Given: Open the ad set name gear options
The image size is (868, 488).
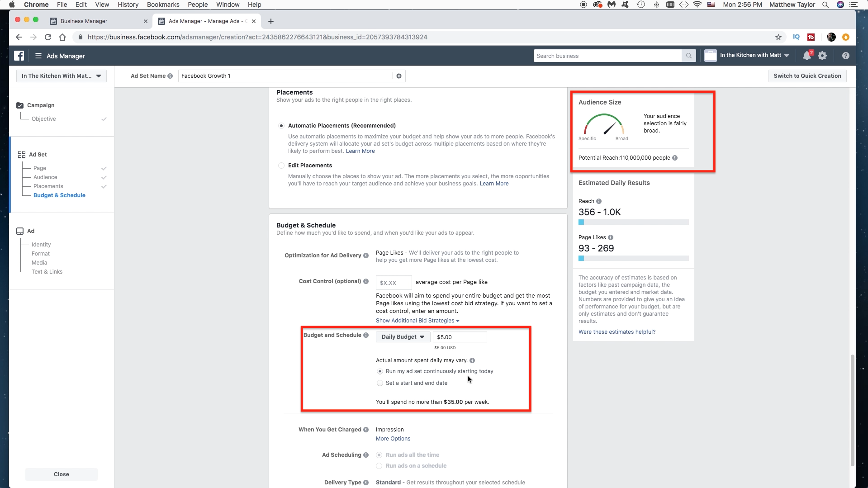Looking at the screenshot, I should (x=399, y=76).
